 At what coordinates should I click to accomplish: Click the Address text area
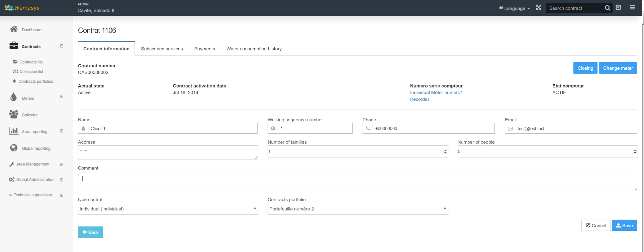click(168, 152)
